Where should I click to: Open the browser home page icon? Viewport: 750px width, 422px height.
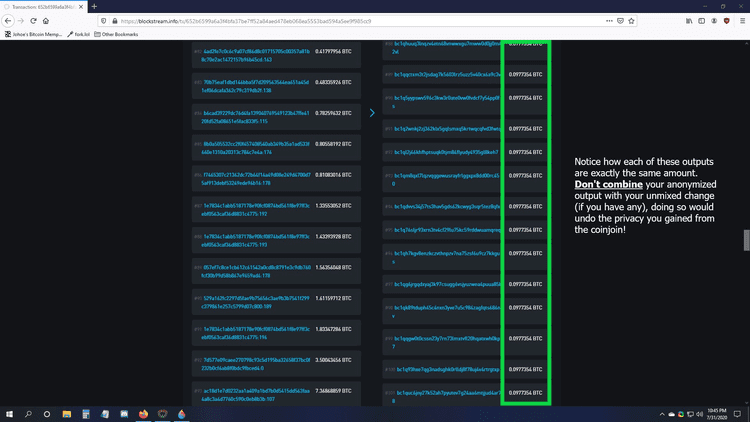coord(46,21)
